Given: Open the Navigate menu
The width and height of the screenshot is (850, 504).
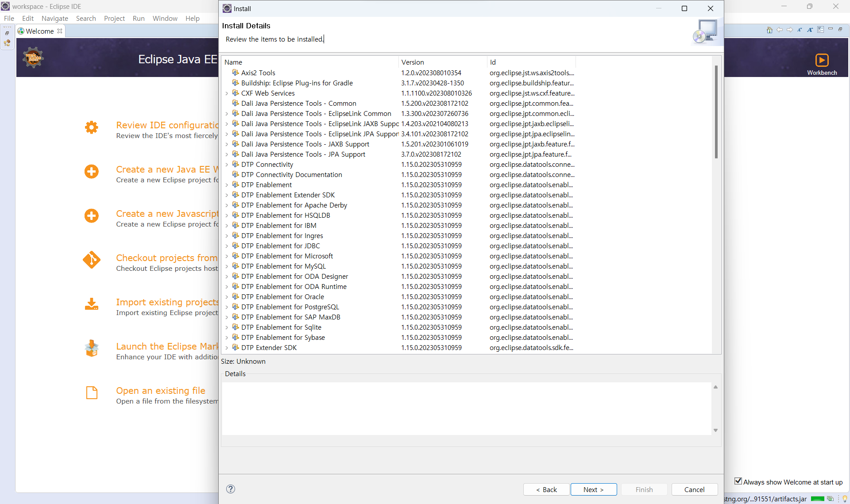Looking at the screenshot, I should click(55, 18).
